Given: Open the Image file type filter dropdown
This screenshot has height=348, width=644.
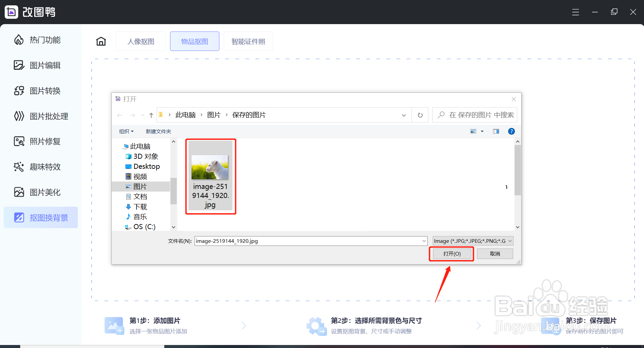Looking at the screenshot, I should pyautogui.click(x=473, y=241).
